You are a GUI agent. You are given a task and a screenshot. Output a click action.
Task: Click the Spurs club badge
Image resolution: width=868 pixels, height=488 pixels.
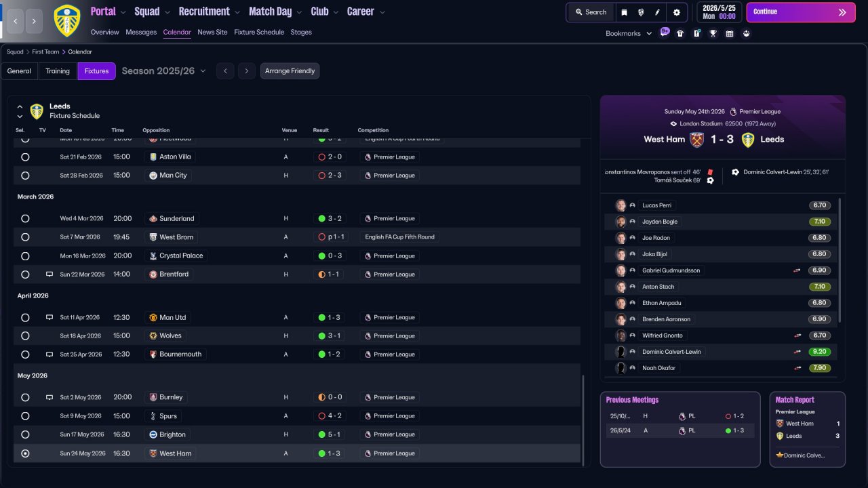(153, 416)
